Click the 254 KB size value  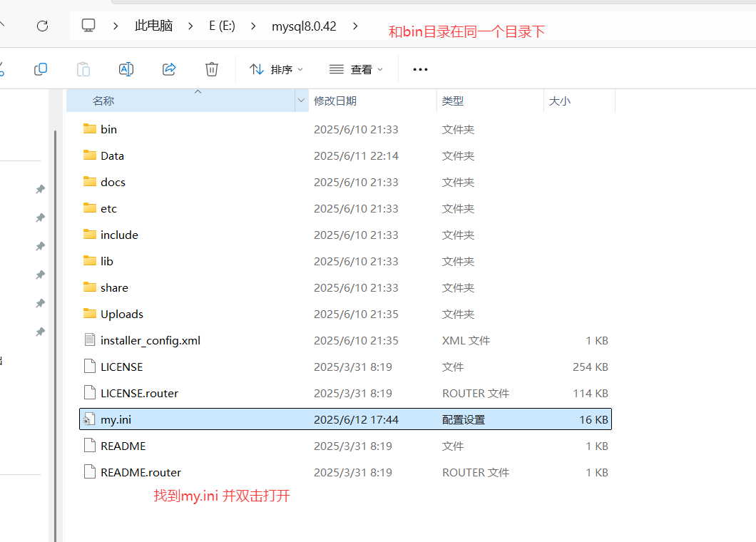[x=590, y=367]
